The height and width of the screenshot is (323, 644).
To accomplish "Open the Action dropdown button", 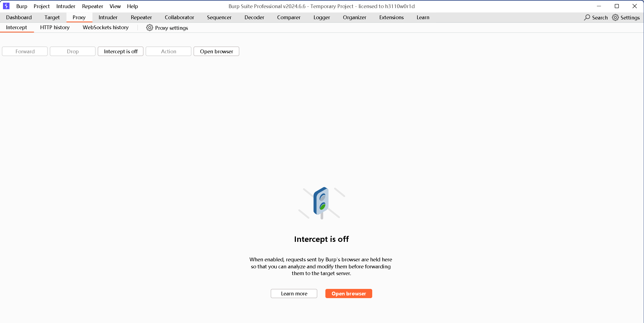I will pos(168,51).
